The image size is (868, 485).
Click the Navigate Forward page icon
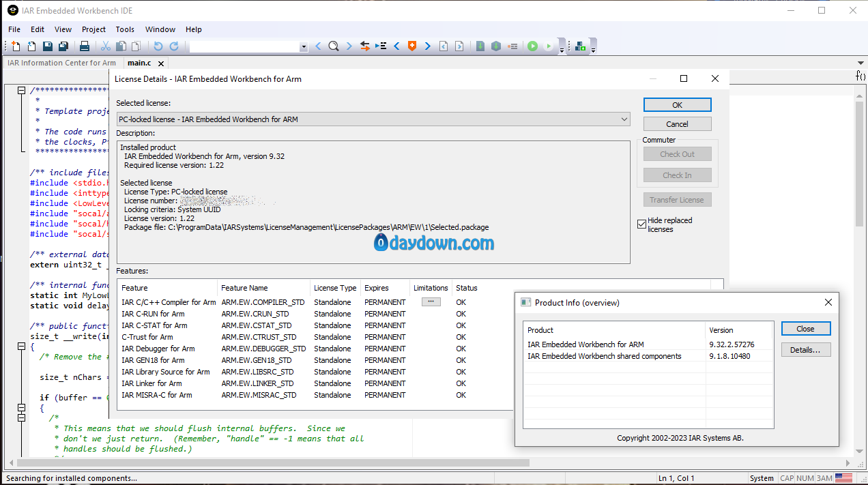point(459,46)
